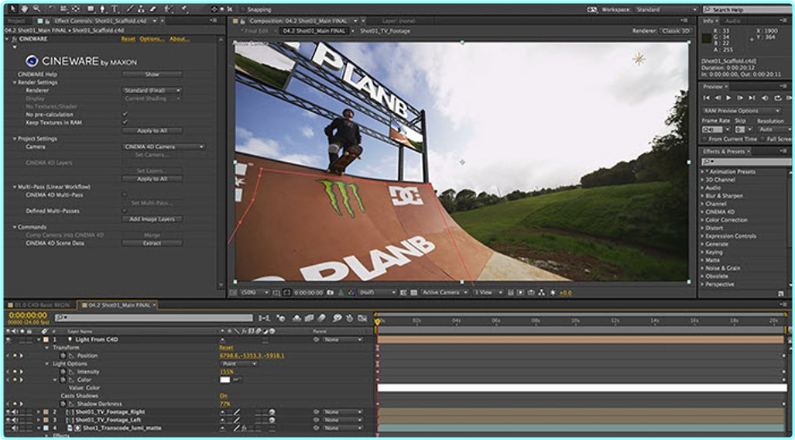The height and width of the screenshot is (440, 795).
Task: Select the Roto Brush tool
Action: tap(167, 9)
